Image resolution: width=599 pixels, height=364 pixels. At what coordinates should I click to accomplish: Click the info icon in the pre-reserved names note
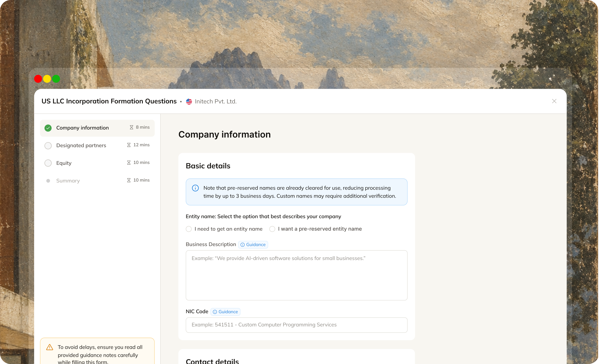(x=196, y=188)
